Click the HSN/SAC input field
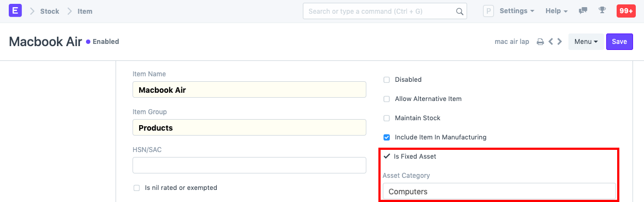The width and height of the screenshot is (644, 202). coord(249,165)
